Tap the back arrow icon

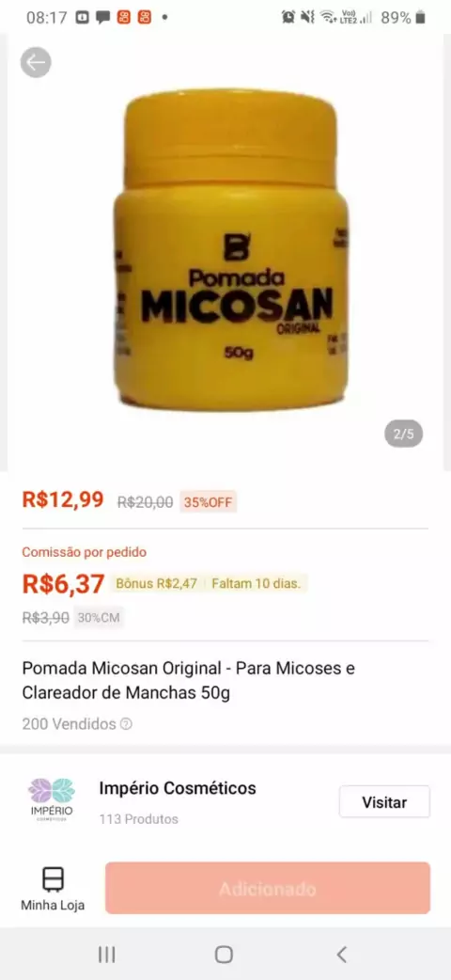(x=36, y=62)
